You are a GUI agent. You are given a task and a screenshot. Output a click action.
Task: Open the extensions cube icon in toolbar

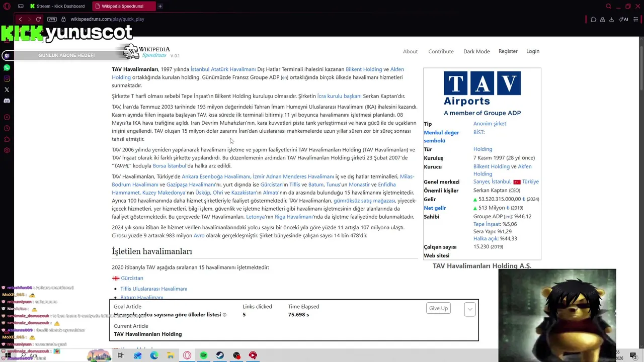(x=593, y=19)
